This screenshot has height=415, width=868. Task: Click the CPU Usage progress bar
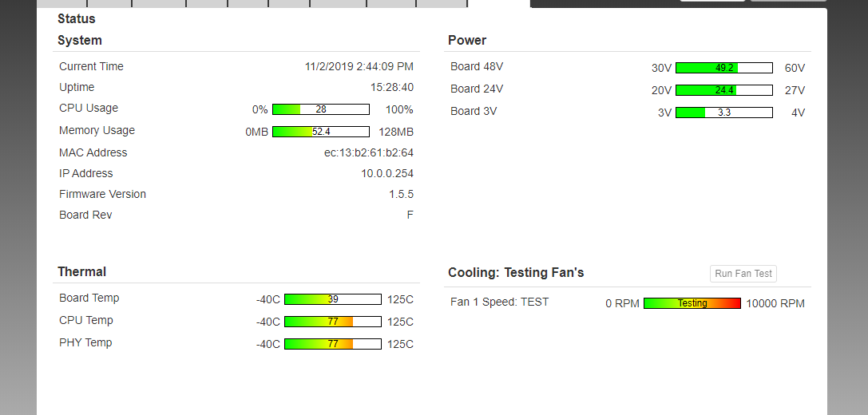320,109
